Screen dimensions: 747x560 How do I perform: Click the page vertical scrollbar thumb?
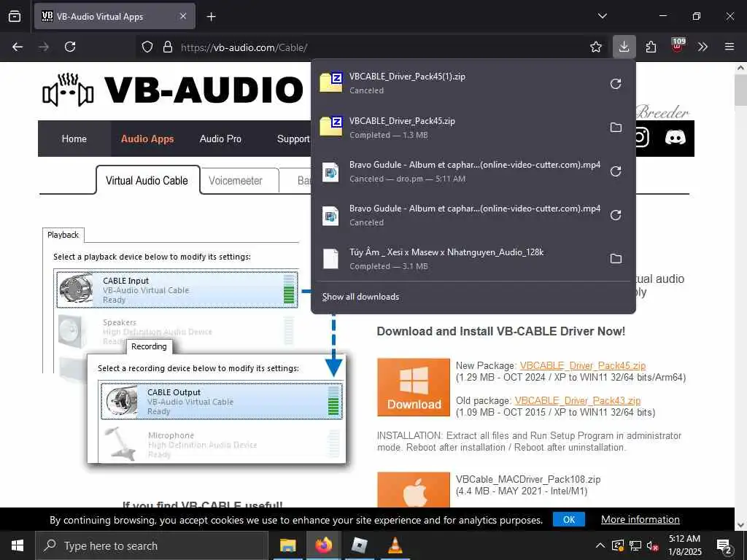pos(740,90)
